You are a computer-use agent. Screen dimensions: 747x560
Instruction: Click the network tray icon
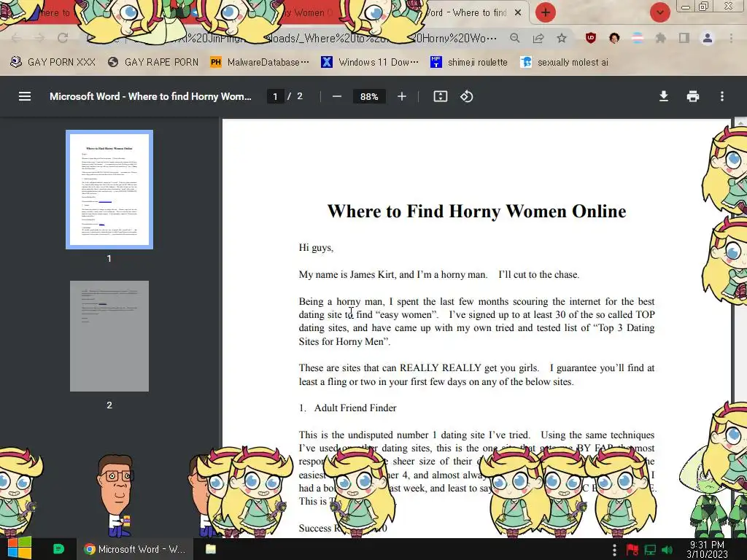coord(650,550)
